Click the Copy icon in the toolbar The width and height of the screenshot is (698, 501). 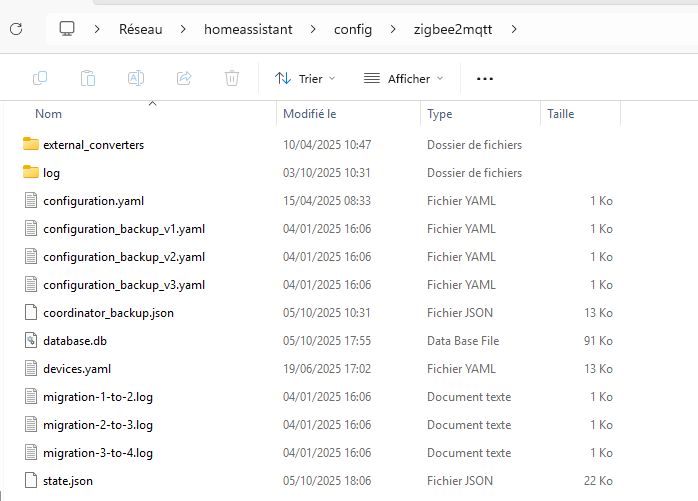(40, 78)
